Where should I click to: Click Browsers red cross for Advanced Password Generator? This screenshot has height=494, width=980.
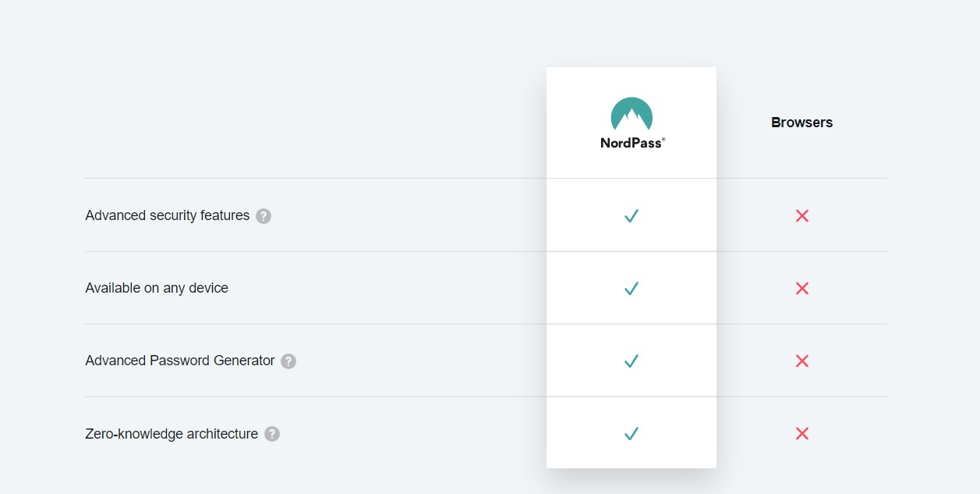801,361
